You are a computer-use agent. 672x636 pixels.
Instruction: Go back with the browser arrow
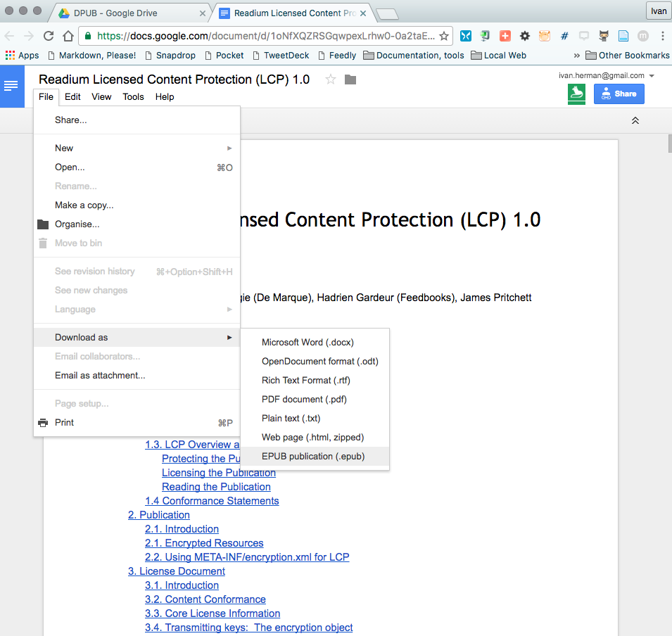[9, 36]
